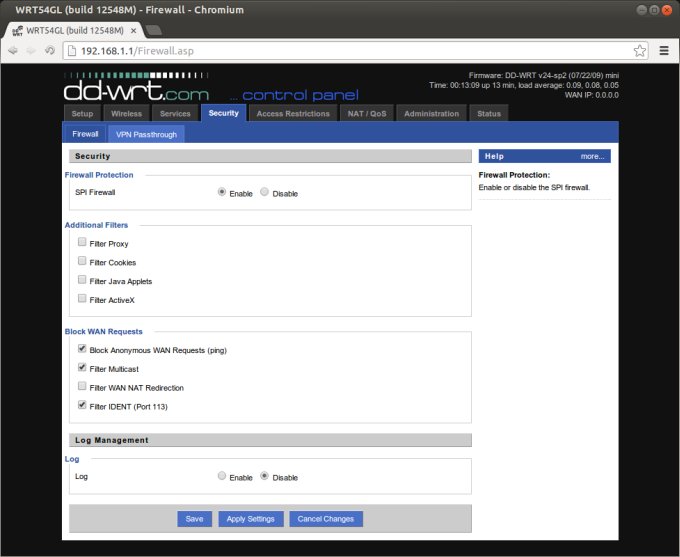Open a new browser tab
The width and height of the screenshot is (680, 557).
154,30
